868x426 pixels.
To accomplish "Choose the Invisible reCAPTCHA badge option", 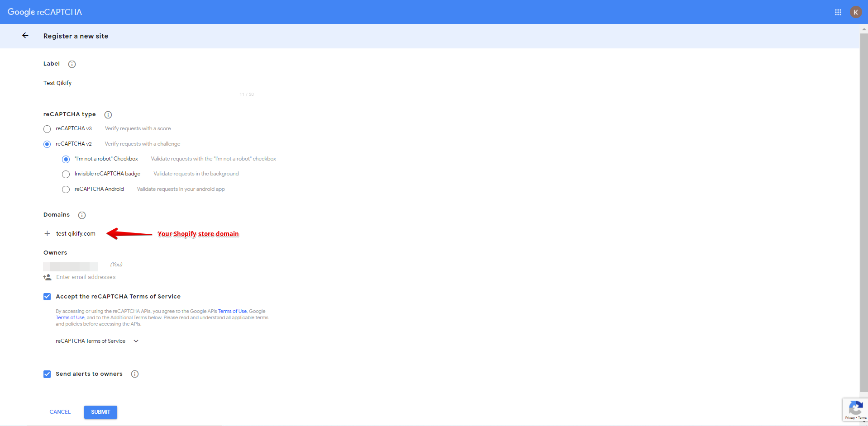I will click(x=66, y=174).
